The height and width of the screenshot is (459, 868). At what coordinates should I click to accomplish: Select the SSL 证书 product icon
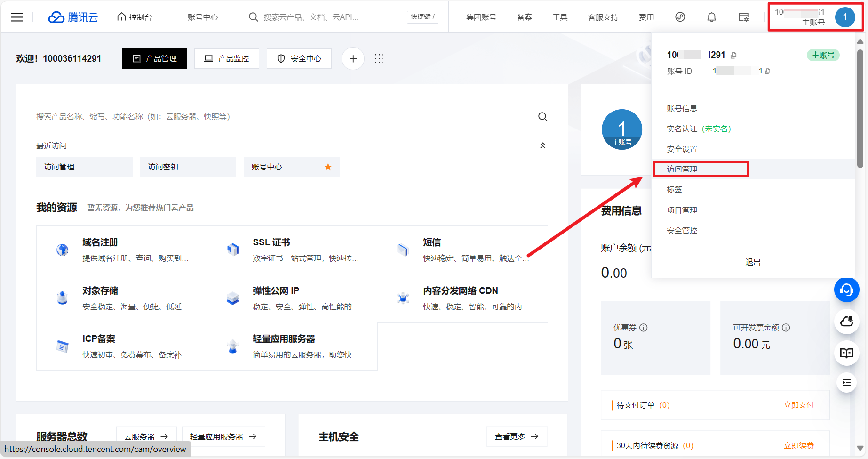click(x=233, y=248)
